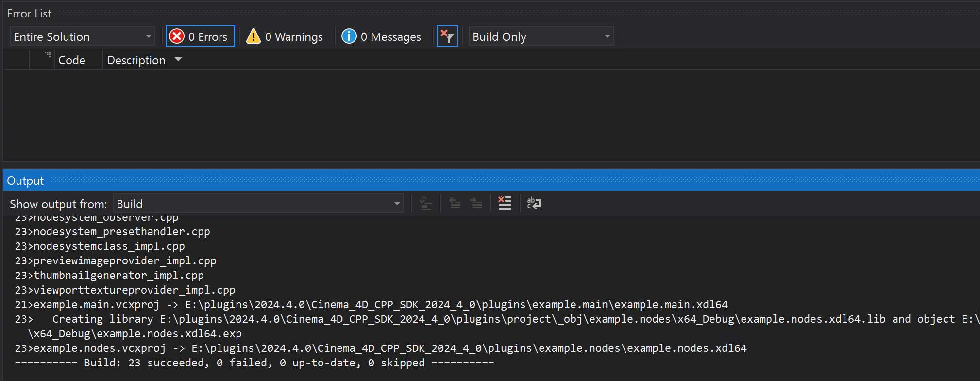This screenshot has width=980, height=381.
Task: Toggle the 0 Warnings filter
Action: point(285,36)
